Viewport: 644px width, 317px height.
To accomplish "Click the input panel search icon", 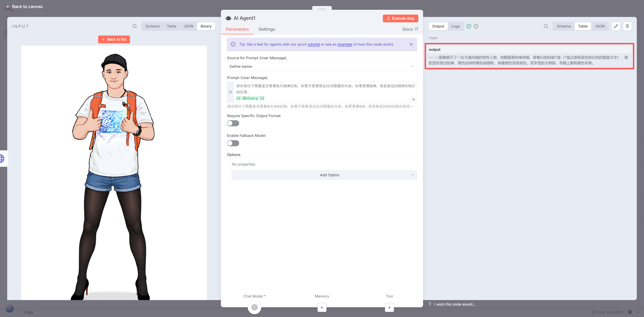I will click(135, 26).
